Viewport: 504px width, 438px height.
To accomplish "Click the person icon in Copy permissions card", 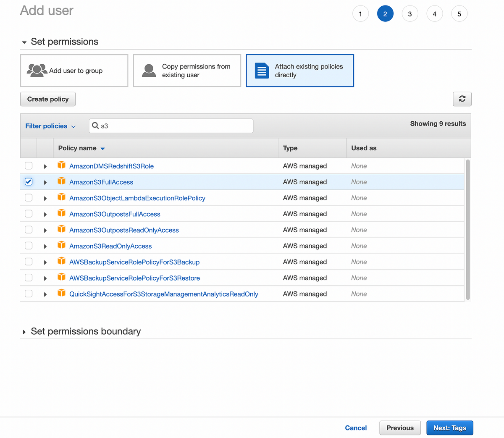I will coord(149,71).
